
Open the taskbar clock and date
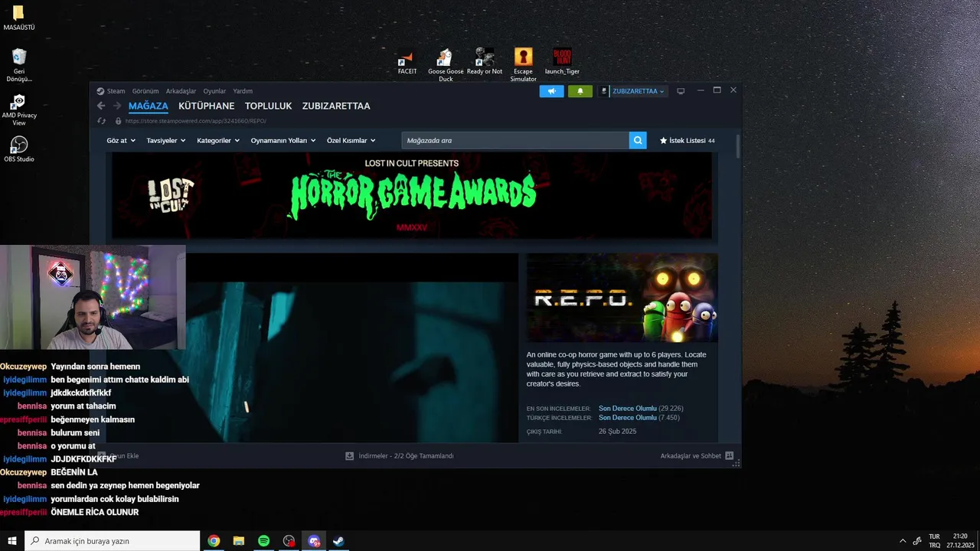(x=960, y=541)
